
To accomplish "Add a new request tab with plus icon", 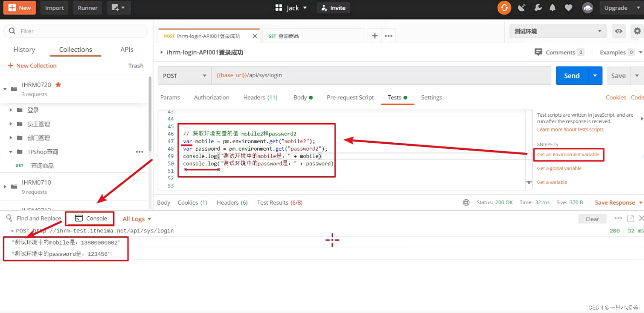I will click(375, 36).
